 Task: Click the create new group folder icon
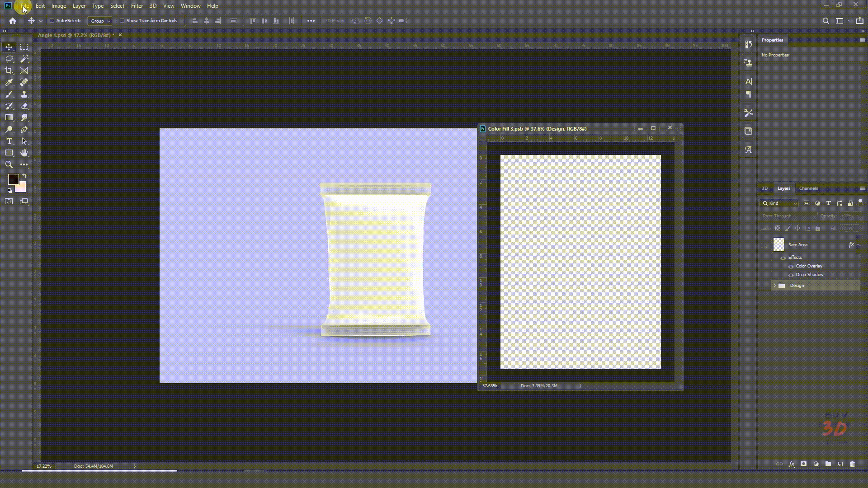click(828, 464)
